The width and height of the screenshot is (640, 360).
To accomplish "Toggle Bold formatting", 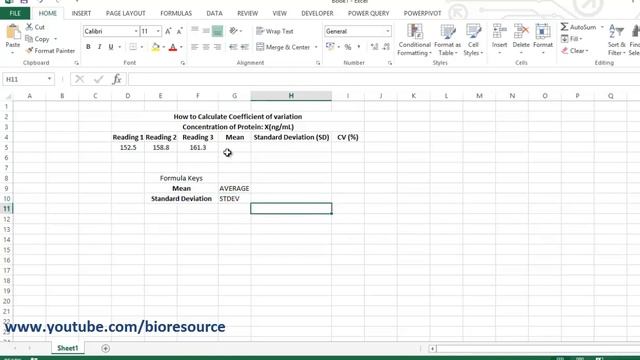I will (x=88, y=47).
